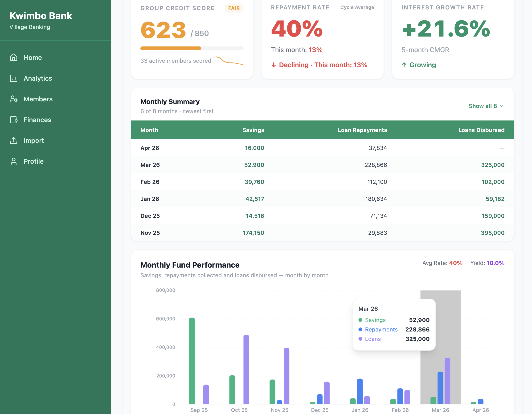Click the Import upload icon
532x414 pixels.
14,141
